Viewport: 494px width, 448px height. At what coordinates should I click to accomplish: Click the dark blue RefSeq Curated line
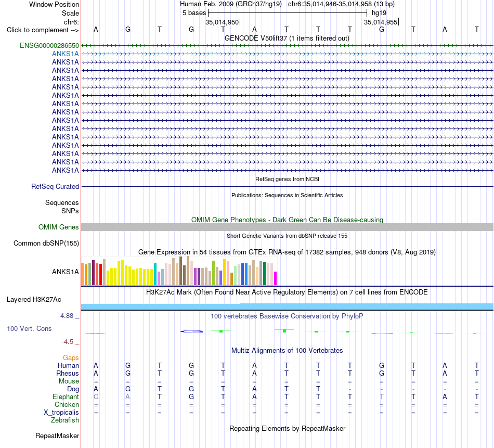click(287, 186)
